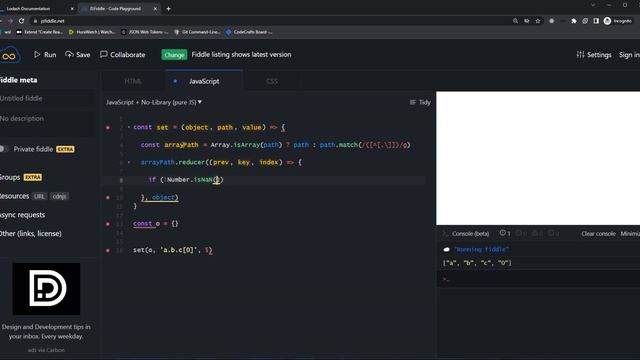
Task: Place cursor on 'if (!Number.isNaN()' line
Action: click(x=263, y=180)
